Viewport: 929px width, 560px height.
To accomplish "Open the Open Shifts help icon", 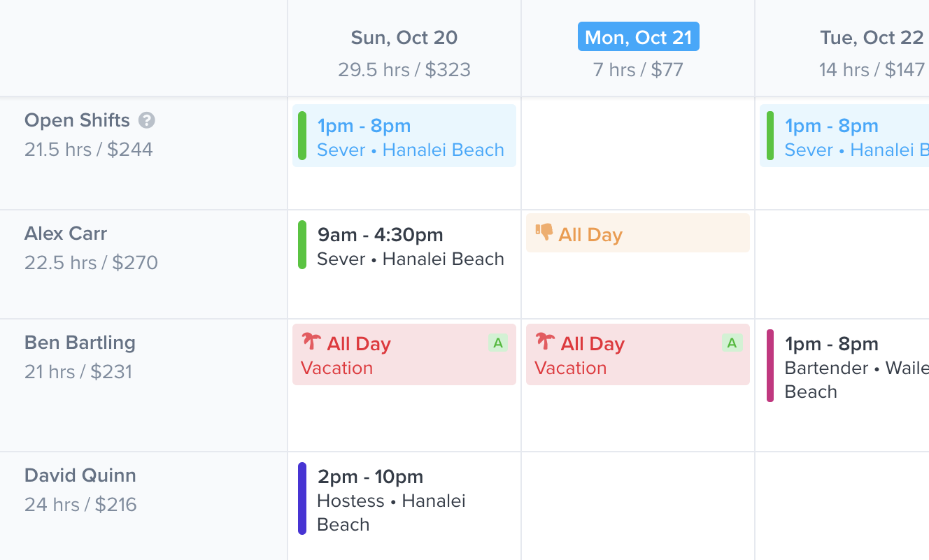I will pos(146,120).
